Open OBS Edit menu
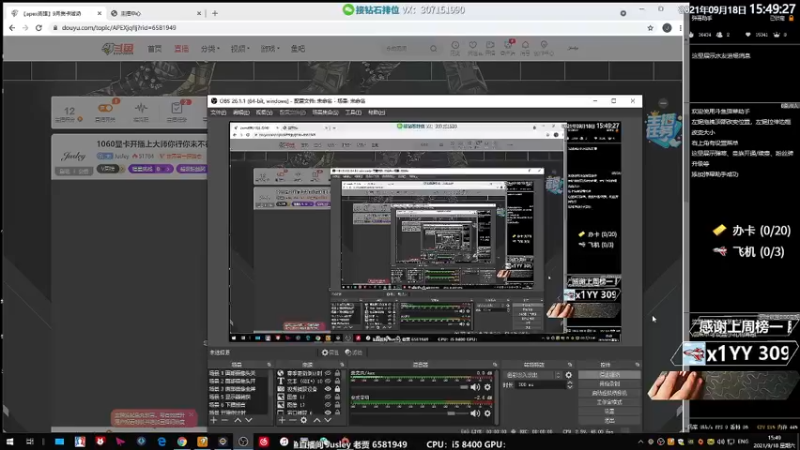The image size is (800, 450). pos(241,112)
